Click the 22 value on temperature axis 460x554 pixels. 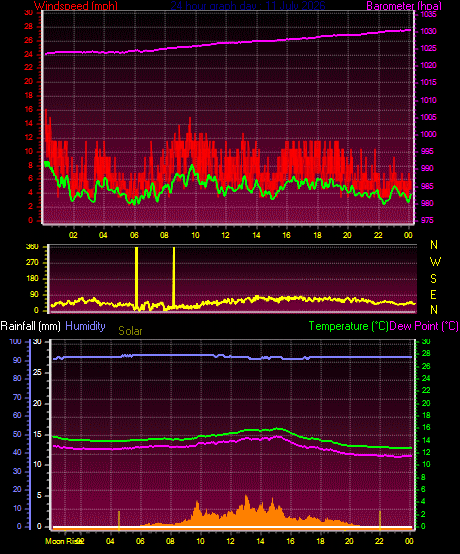(x=426, y=390)
